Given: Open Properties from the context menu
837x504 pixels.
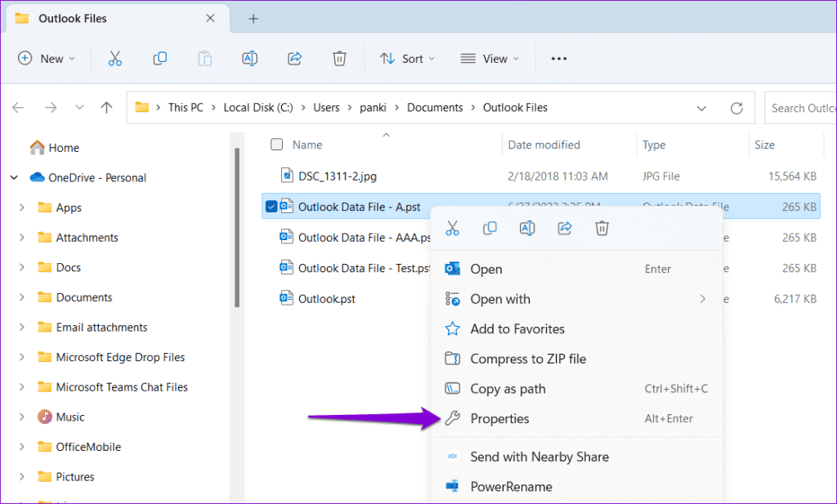Looking at the screenshot, I should coord(576,418).
